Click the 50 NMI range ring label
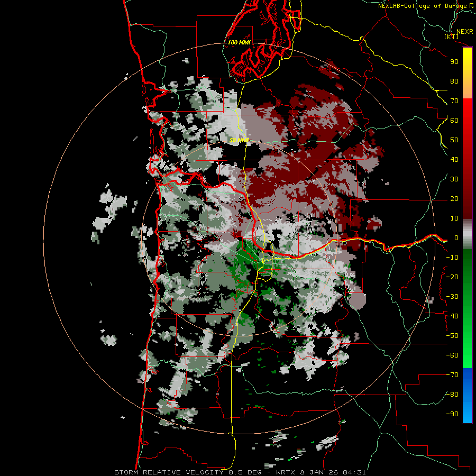This screenshot has width=476, height=476. pos(239,140)
